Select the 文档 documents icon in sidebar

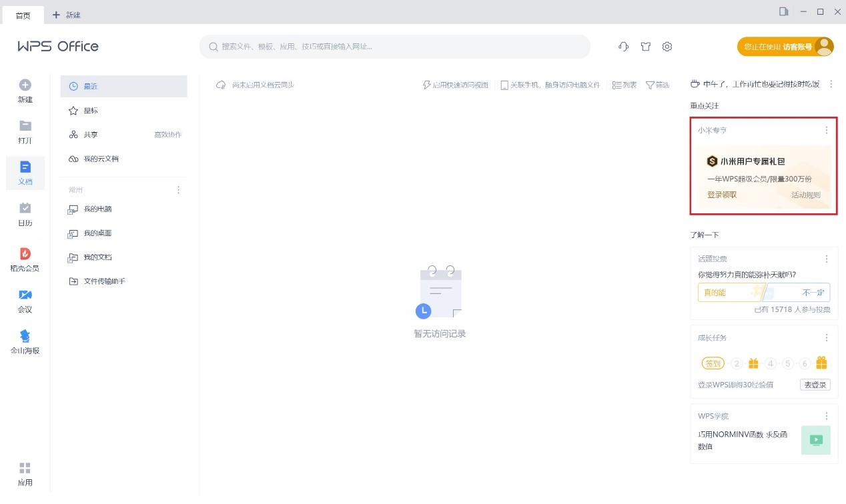point(25,167)
